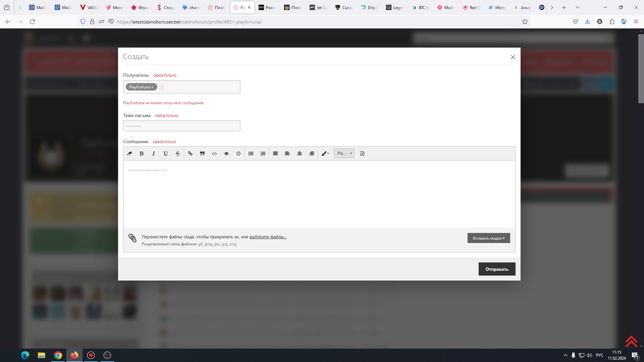Toggle the spoiler eye icon
This screenshot has width=644, height=362.
pyautogui.click(x=226, y=154)
